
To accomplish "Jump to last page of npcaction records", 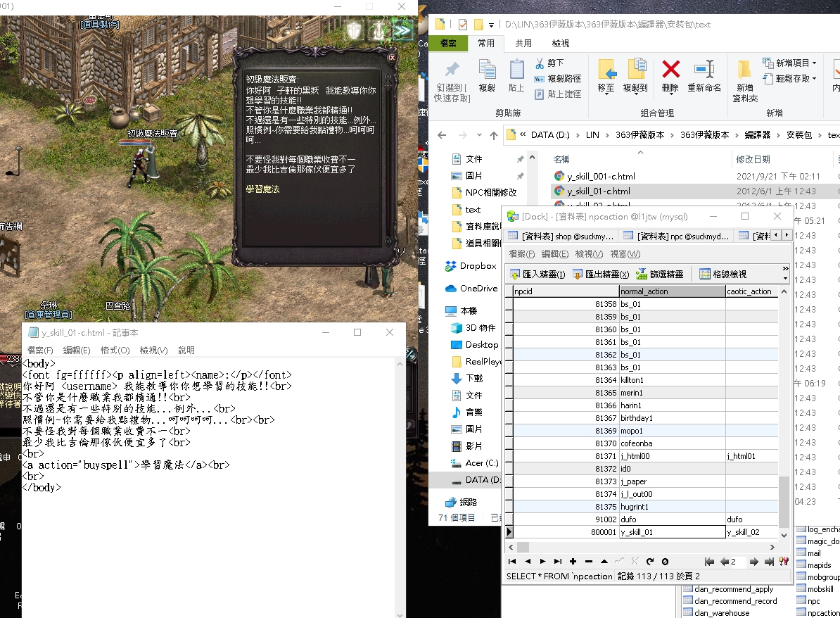I will tap(769, 562).
